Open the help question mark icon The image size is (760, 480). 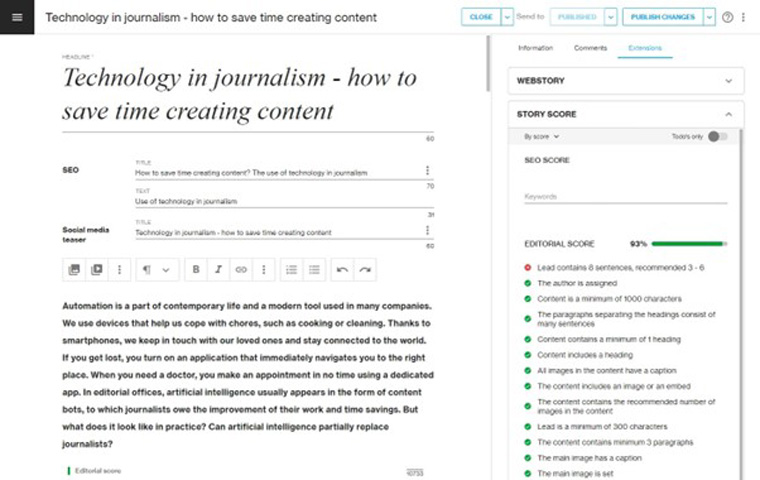click(728, 17)
